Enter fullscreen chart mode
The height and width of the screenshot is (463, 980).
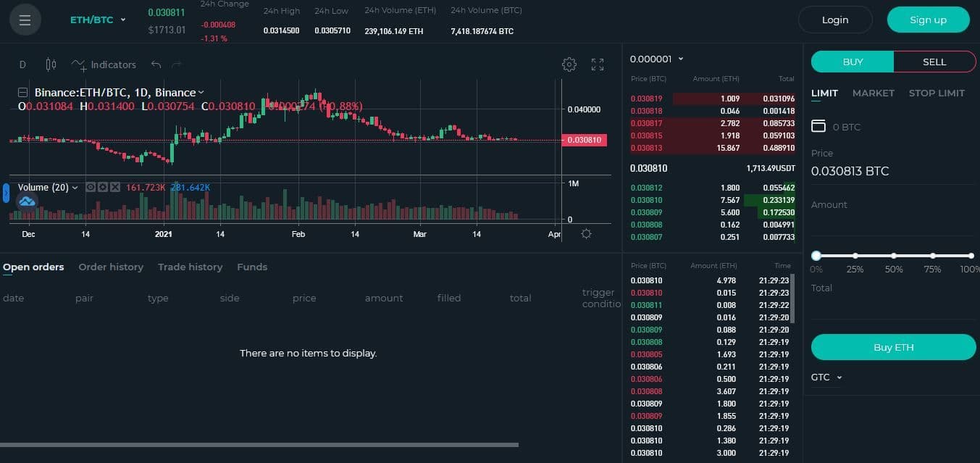click(x=598, y=64)
